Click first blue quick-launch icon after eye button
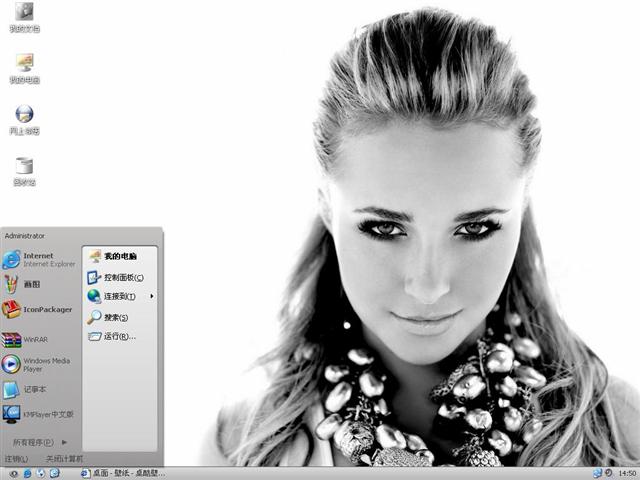The height and width of the screenshot is (480, 640). (27, 473)
